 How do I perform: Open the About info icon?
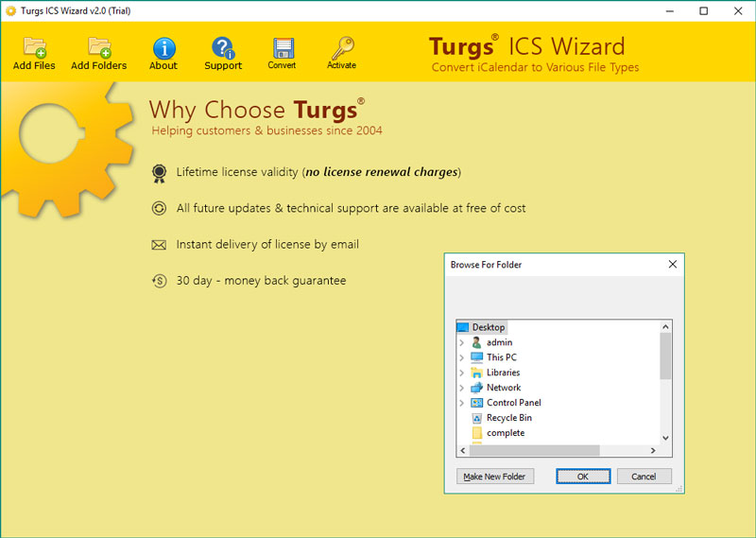[x=163, y=48]
